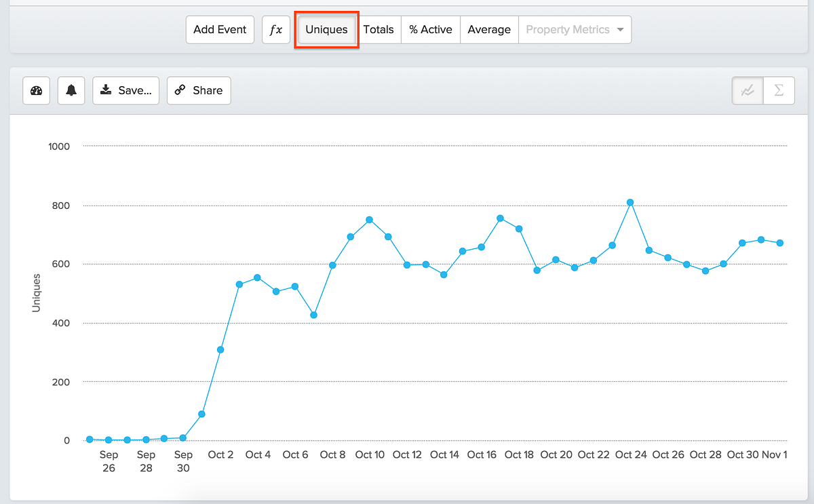The width and height of the screenshot is (814, 504).
Task: Select the line chart view icon
Action: coord(747,90)
